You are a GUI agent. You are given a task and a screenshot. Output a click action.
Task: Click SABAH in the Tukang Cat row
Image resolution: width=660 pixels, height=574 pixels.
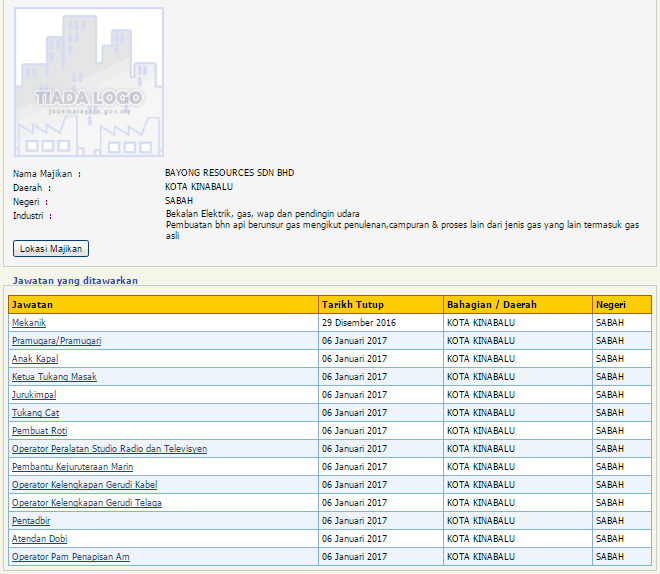[x=610, y=413]
